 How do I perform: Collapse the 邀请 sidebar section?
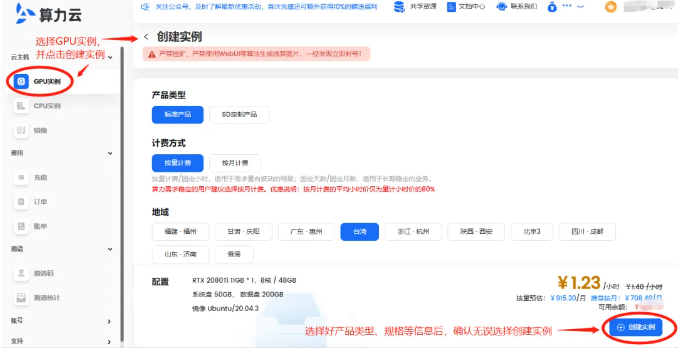coord(110,249)
